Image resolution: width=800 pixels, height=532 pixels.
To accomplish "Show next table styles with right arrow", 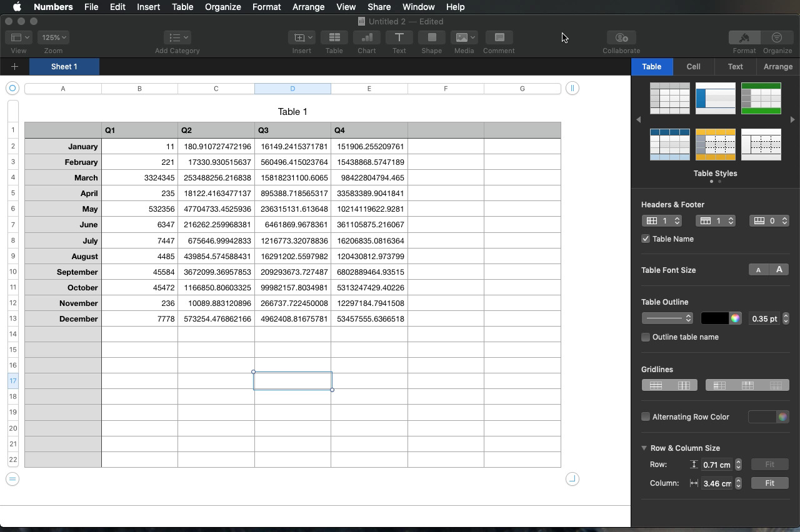I will tap(792, 119).
